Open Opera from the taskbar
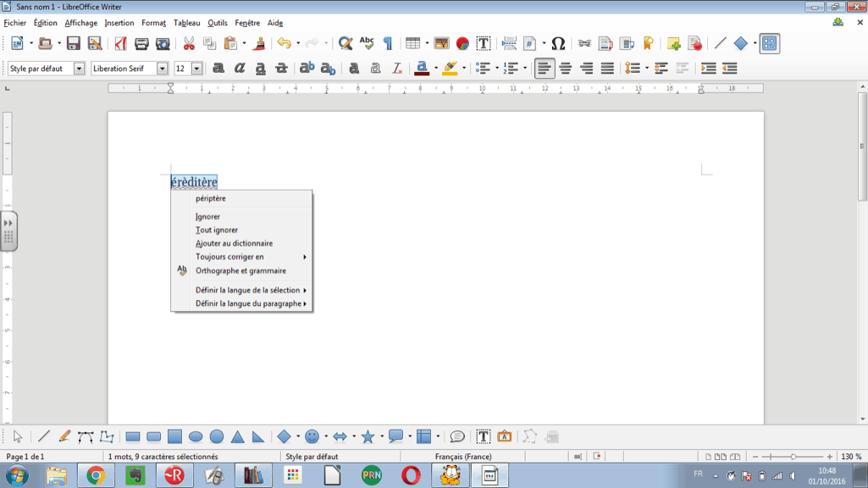This screenshot has height=488, width=868. point(411,475)
